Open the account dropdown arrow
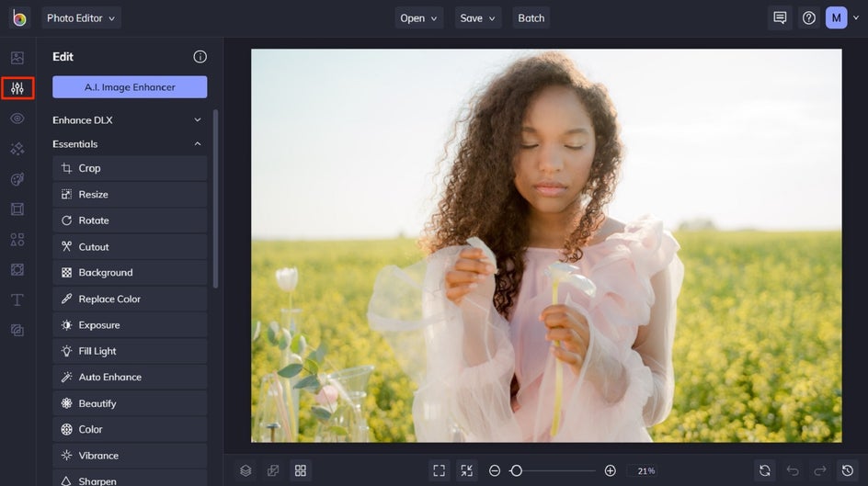The width and height of the screenshot is (868, 486). [x=856, y=17]
